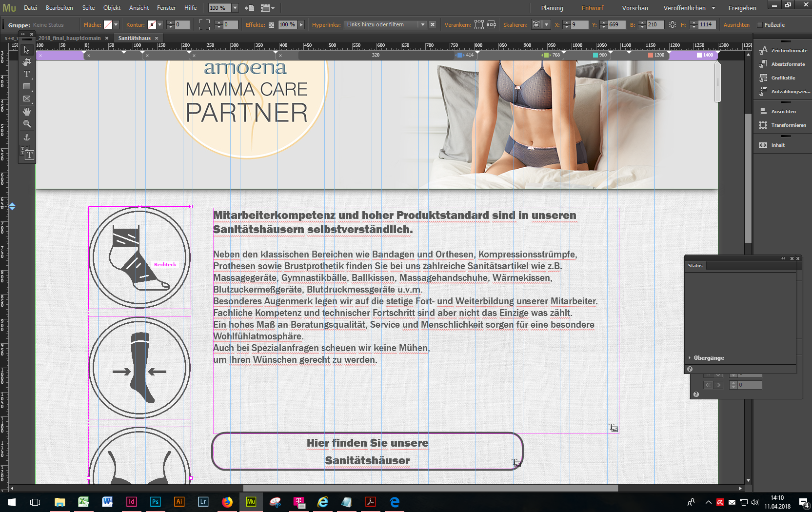Click the Status panel help question mark
The width and height of the screenshot is (812, 512).
point(690,369)
